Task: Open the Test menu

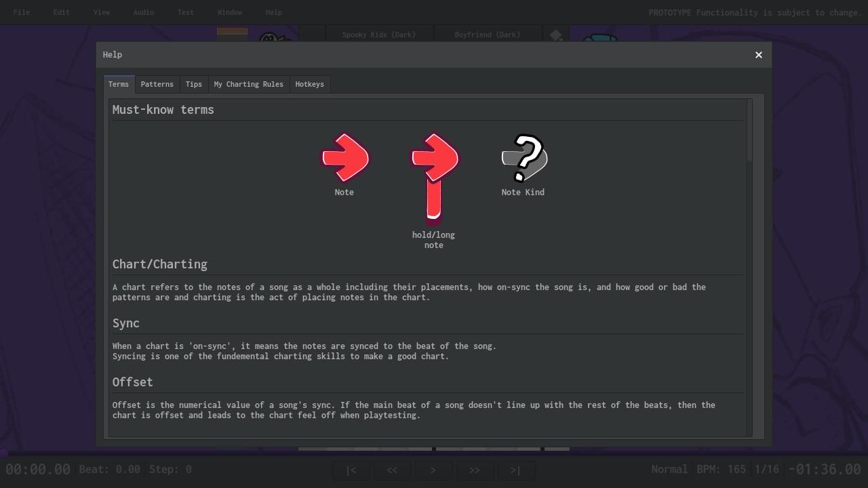Action: click(186, 12)
